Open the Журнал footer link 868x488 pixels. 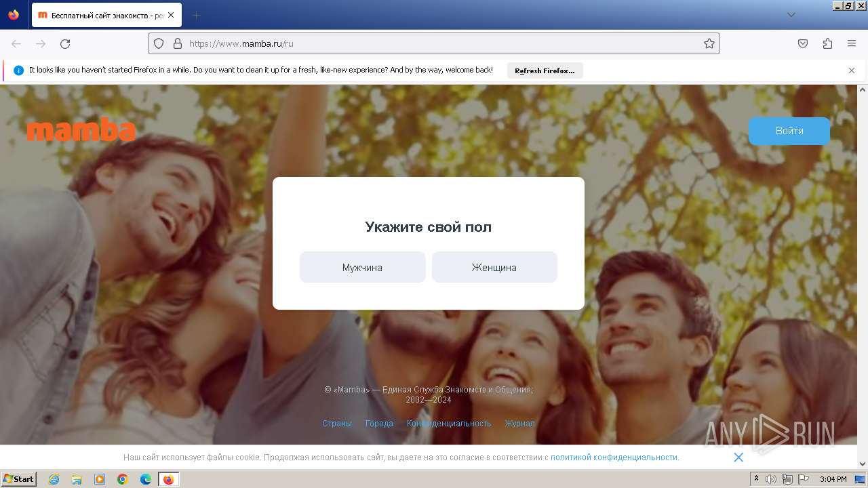(520, 424)
